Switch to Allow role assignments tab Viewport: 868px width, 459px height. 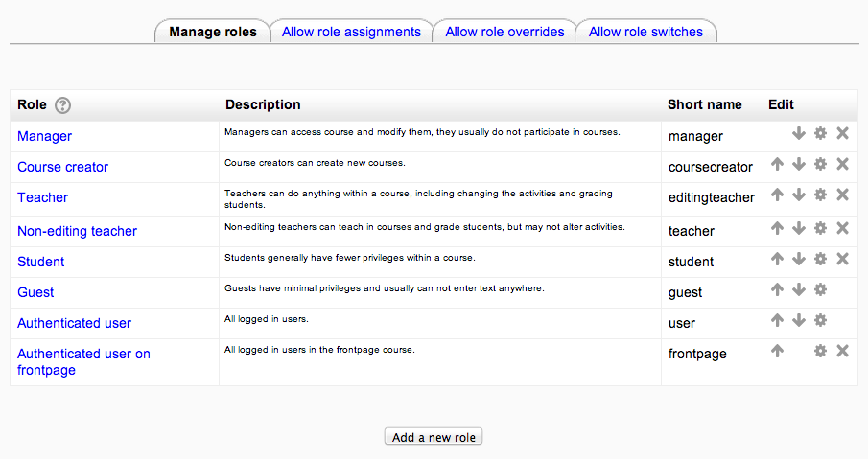coord(351,32)
